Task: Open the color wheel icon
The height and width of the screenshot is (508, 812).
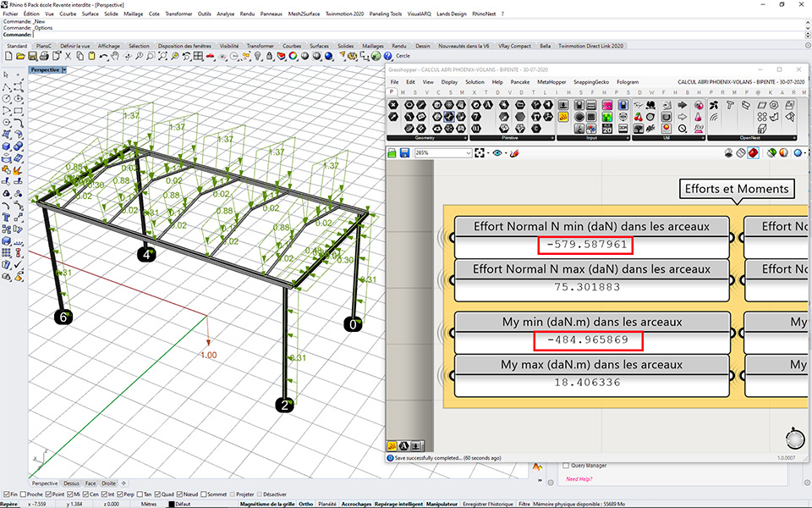Action: [294, 56]
